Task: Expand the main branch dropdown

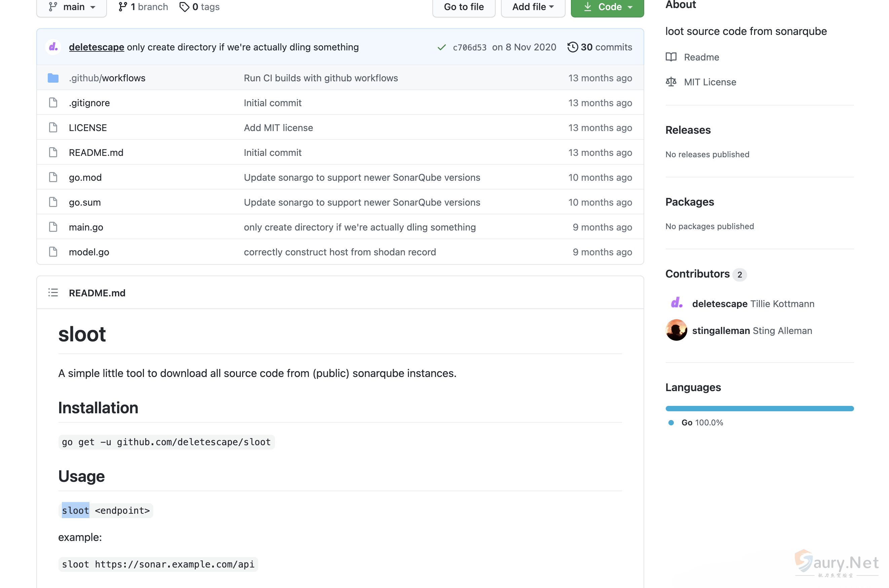Action: [71, 7]
